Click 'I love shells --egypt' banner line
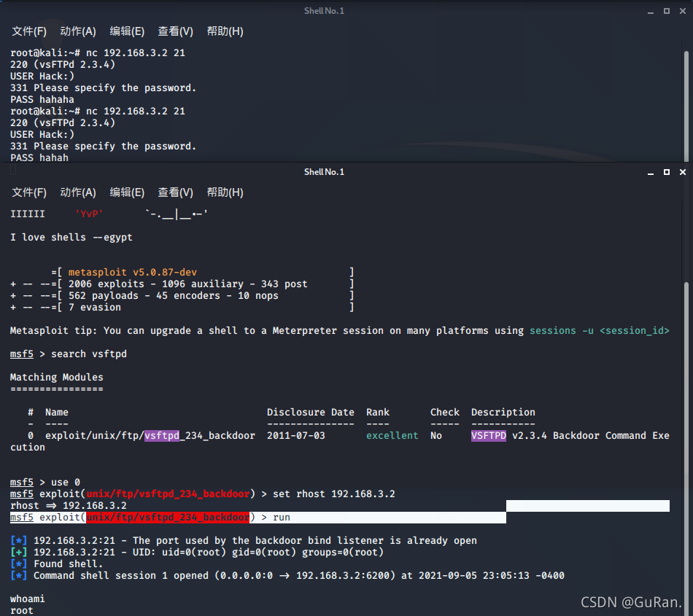 [x=71, y=238]
